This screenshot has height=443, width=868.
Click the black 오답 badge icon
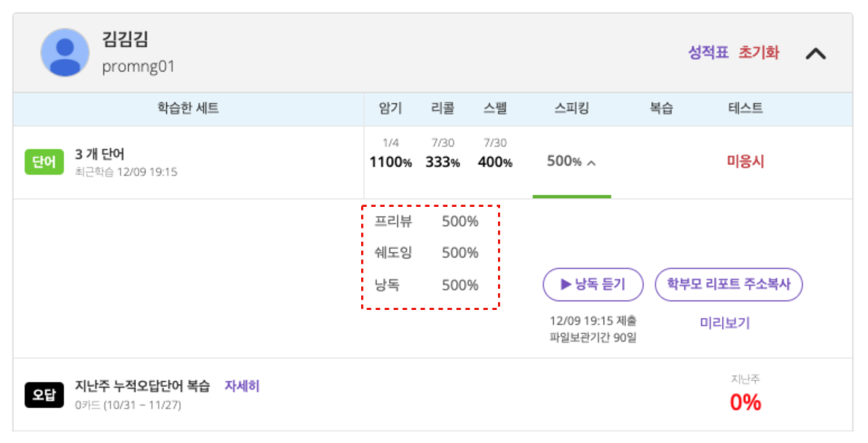(43, 395)
